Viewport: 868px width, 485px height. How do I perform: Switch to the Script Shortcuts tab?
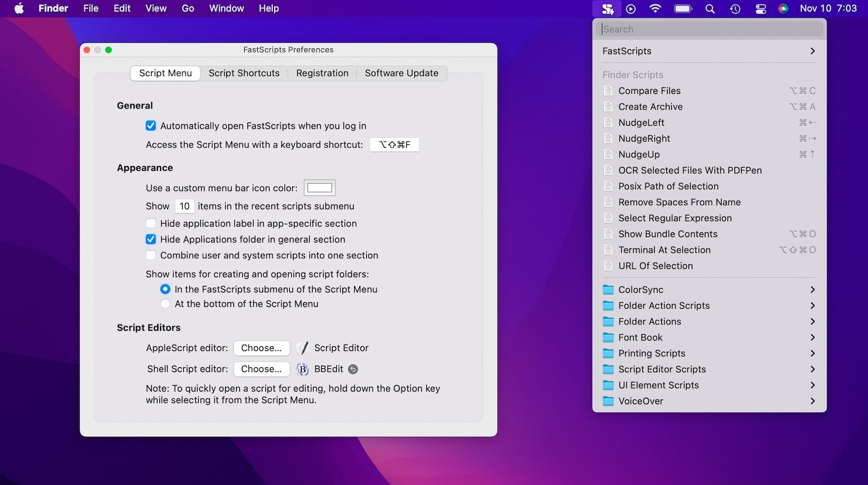[x=244, y=73]
